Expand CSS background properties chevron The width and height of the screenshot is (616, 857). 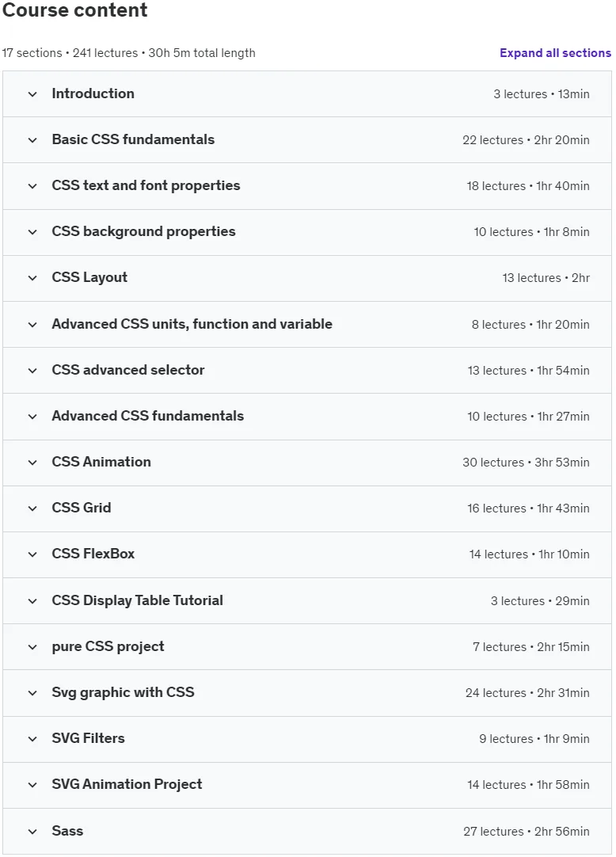[x=32, y=232]
